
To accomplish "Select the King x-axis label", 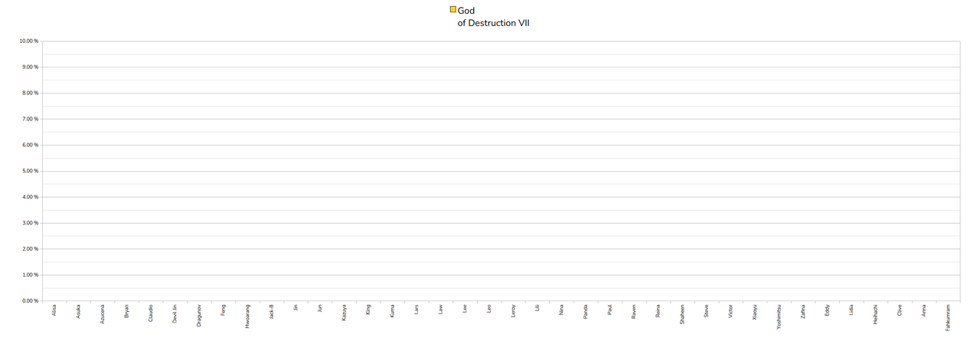I will 368,310.
